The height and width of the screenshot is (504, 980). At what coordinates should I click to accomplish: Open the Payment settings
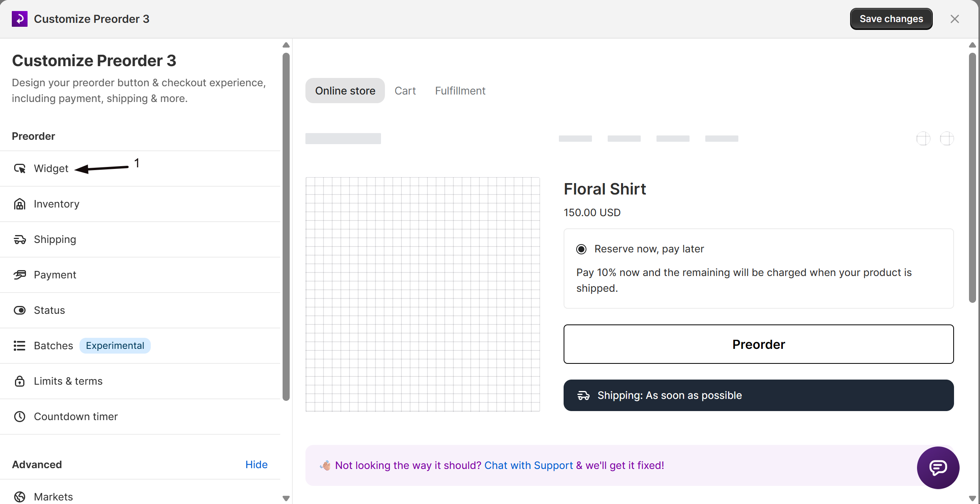pos(140,275)
